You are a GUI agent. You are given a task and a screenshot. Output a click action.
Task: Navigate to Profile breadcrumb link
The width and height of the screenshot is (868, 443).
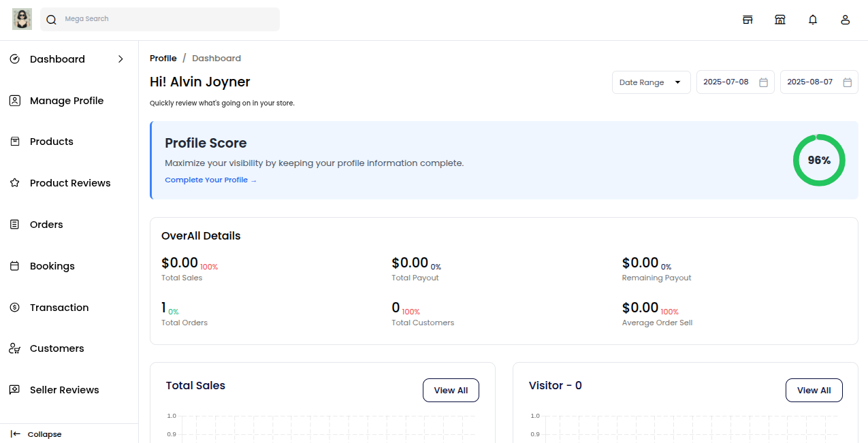click(163, 58)
